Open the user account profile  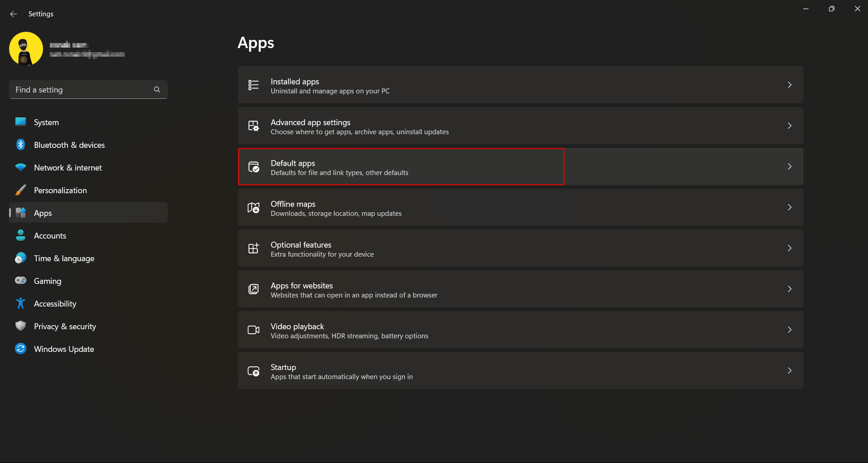26,48
